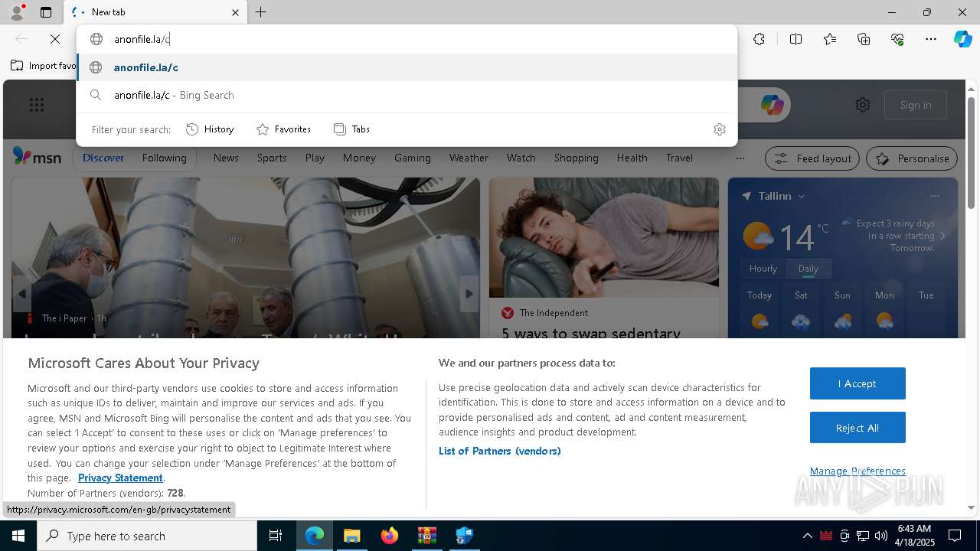The height and width of the screenshot is (551, 980).
Task: Open the Browser essentials icon
Action: coord(897,39)
